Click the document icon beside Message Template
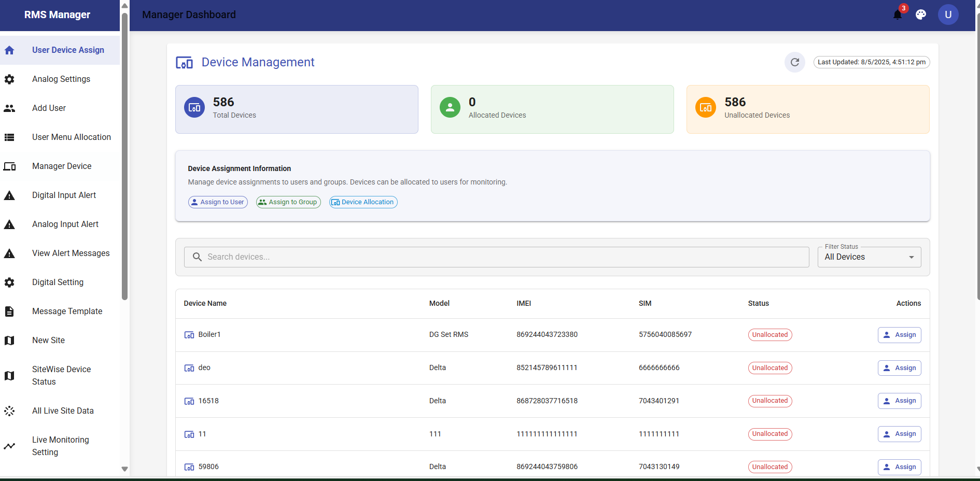 [9, 312]
